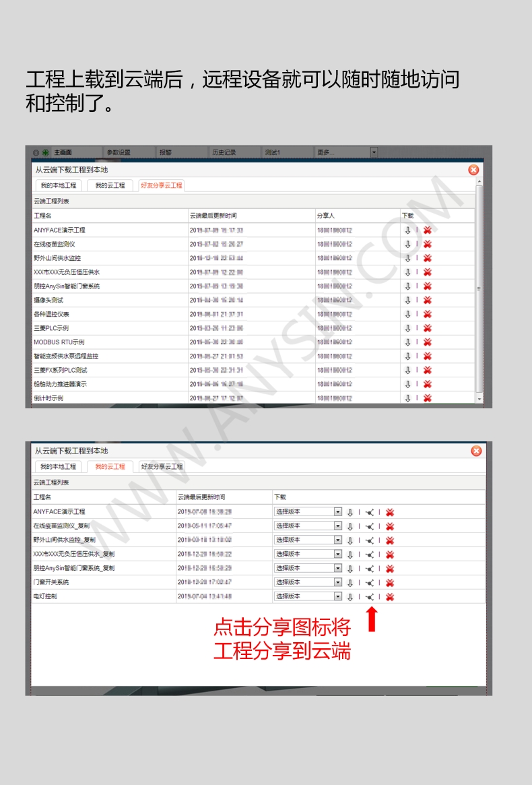The height and width of the screenshot is (785, 532).
Task: Remove 船舶动力推进器演示 using its red X
Action: tap(427, 384)
